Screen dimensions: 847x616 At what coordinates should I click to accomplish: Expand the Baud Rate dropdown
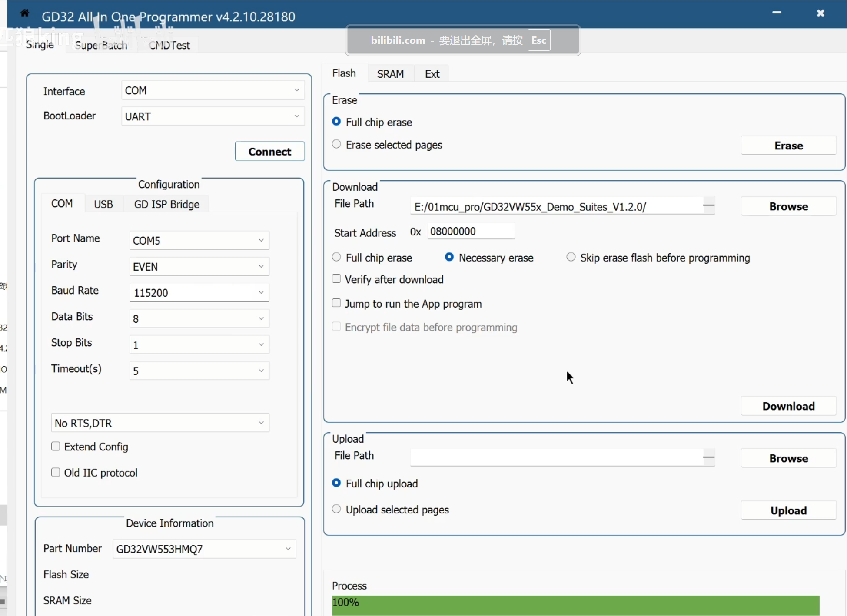click(x=199, y=292)
